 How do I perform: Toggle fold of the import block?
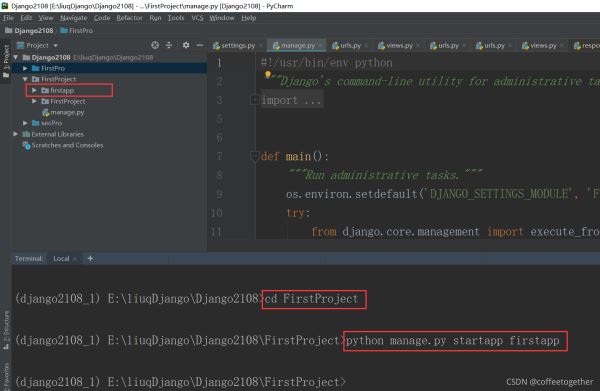click(x=254, y=100)
